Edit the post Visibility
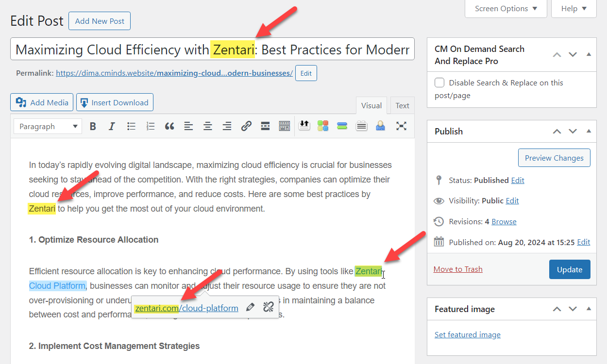 coord(512,200)
